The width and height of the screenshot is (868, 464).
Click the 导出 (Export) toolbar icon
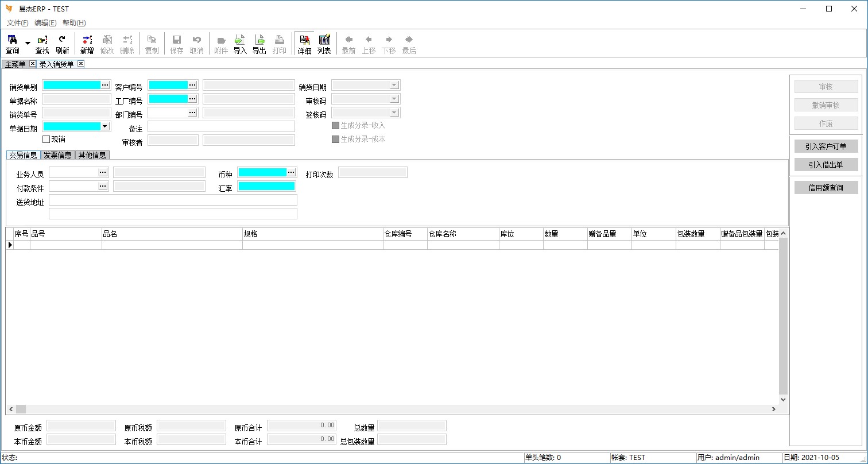(x=259, y=44)
